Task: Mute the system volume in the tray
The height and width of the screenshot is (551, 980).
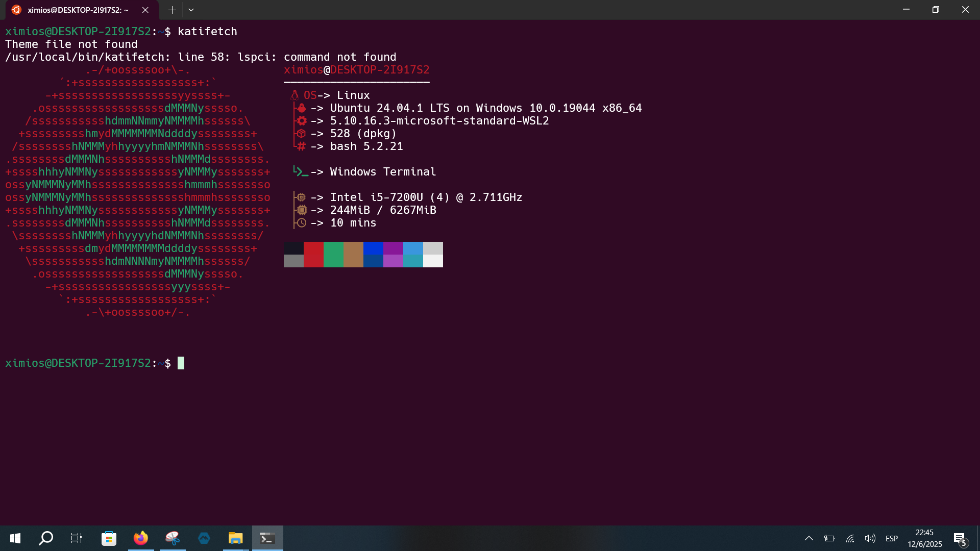Action: point(870,538)
